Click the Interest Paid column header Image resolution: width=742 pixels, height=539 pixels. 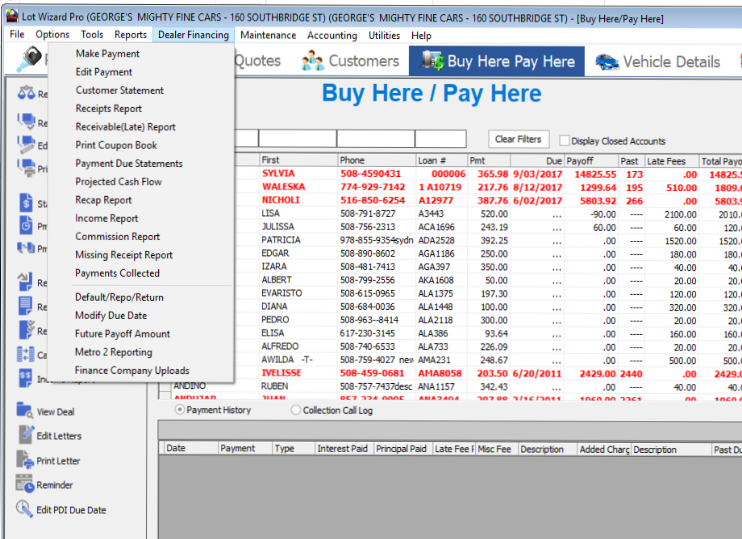pyautogui.click(x=344, y=448)
